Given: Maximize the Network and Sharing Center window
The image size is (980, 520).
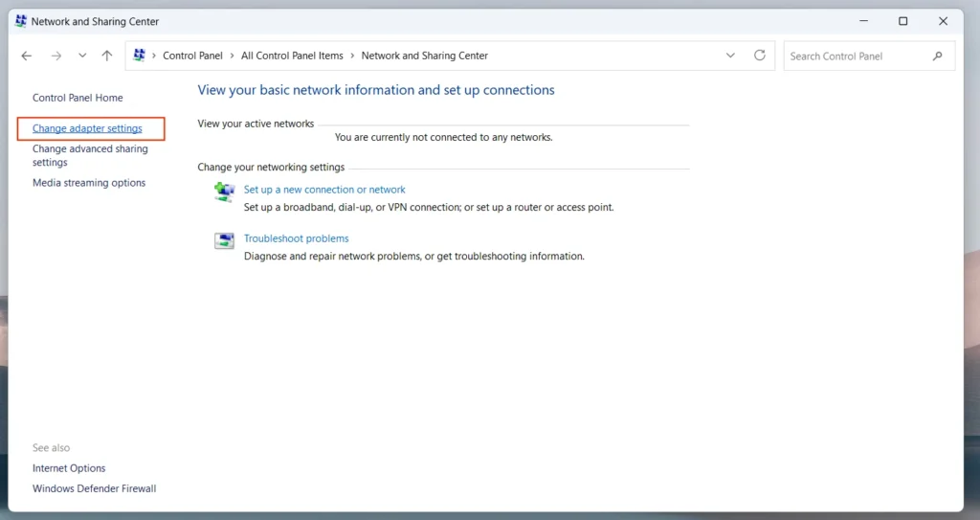Looking at the screenshot, I should 903,21.
